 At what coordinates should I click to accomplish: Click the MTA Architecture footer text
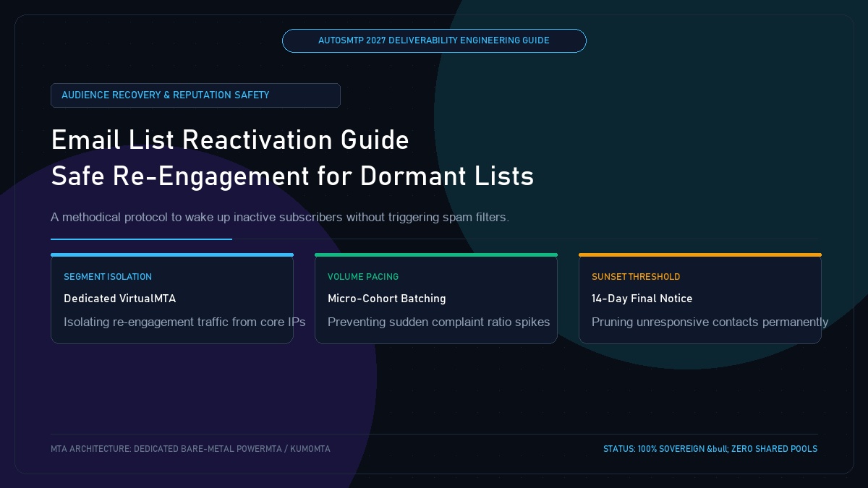point(190,449)
